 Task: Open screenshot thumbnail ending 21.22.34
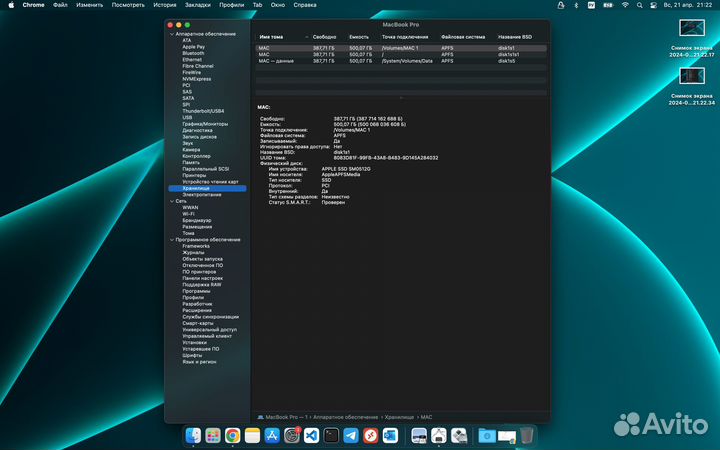pyautogui.click(x=692, y=76)
